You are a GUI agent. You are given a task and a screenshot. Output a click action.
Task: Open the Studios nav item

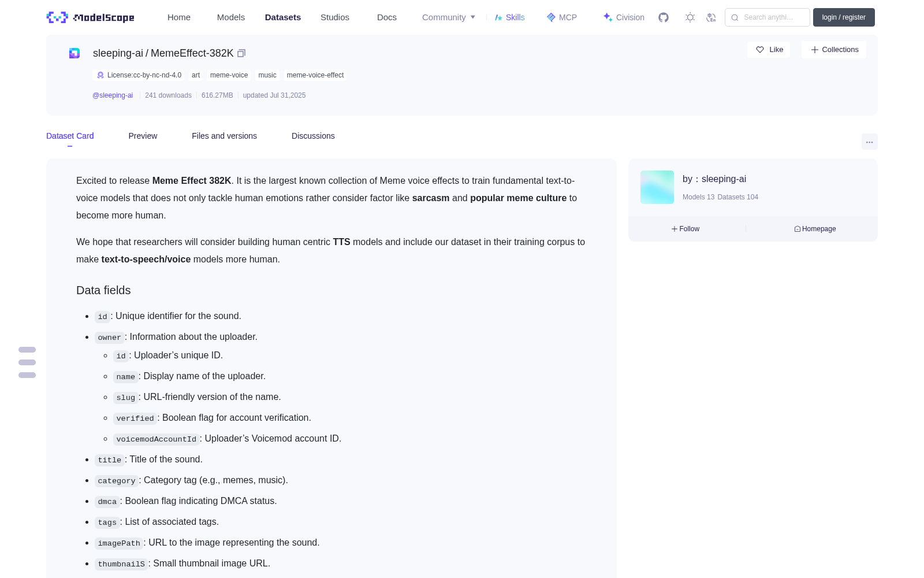pos(335,17)
